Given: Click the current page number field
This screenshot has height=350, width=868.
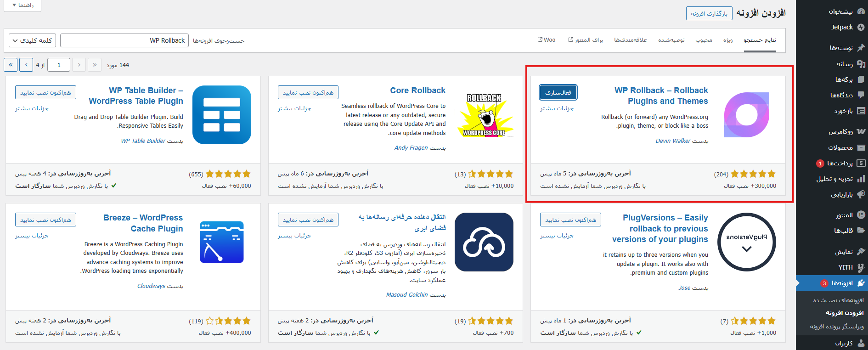Looking at the screenshot, I should click(x=59, y=65).
